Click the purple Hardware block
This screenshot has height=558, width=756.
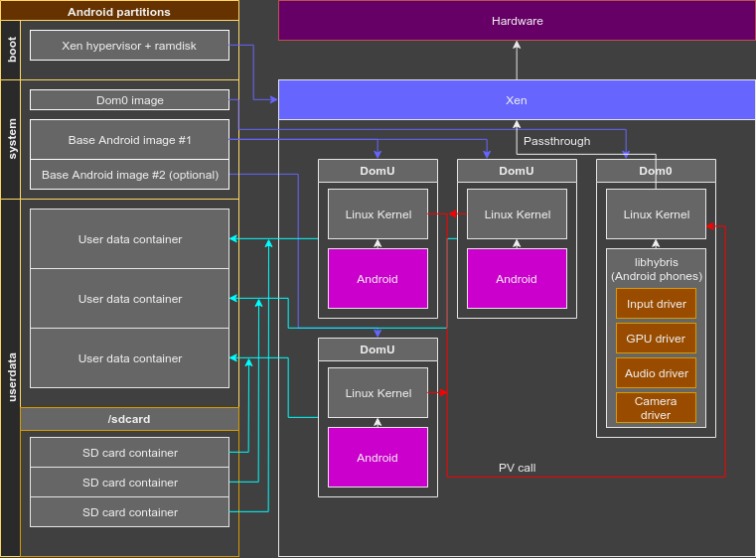point(517,21)
